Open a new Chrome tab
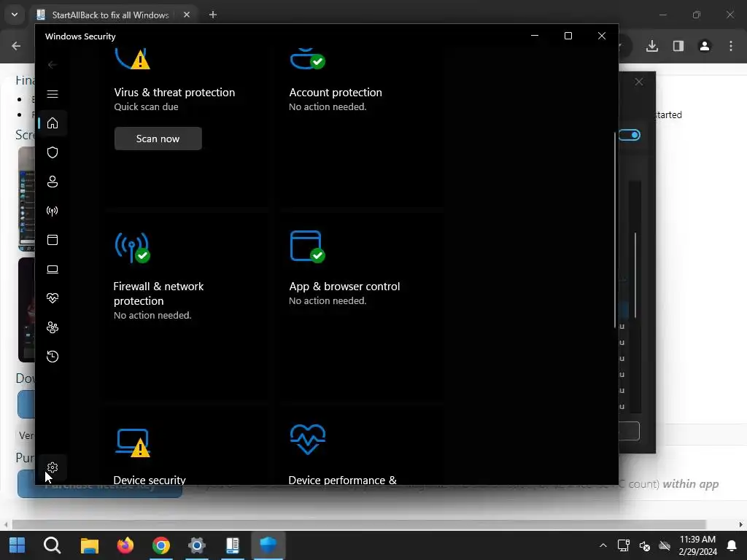Image resolution: width=747 pixels, height=560 pixels. [x=213, y=15]
